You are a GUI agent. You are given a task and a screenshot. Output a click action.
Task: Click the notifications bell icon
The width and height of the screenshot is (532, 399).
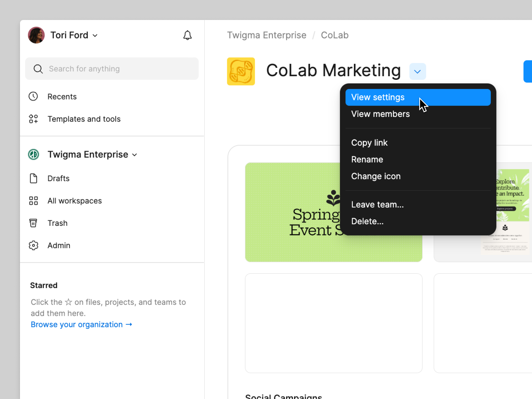[188, 35]
